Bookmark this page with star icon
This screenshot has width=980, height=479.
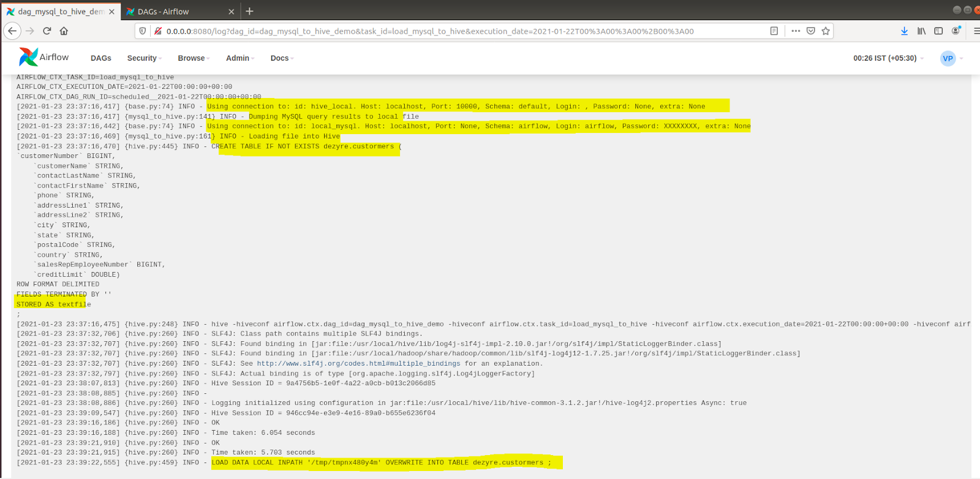(x=826, y=31)
